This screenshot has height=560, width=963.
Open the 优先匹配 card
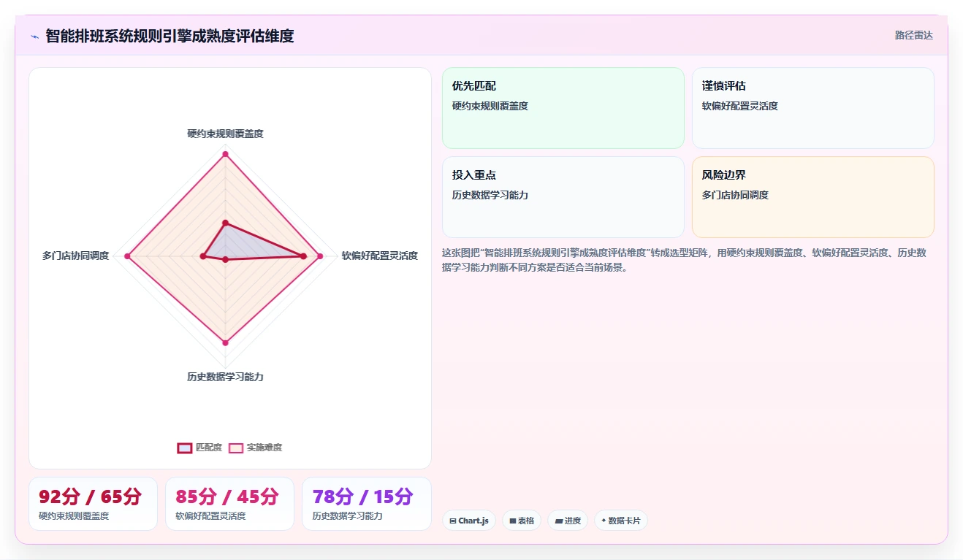point(563,108)
